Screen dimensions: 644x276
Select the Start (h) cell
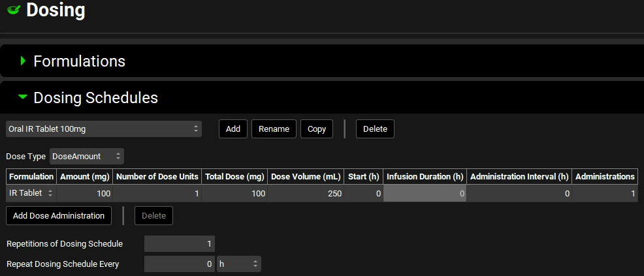(363, 193)
